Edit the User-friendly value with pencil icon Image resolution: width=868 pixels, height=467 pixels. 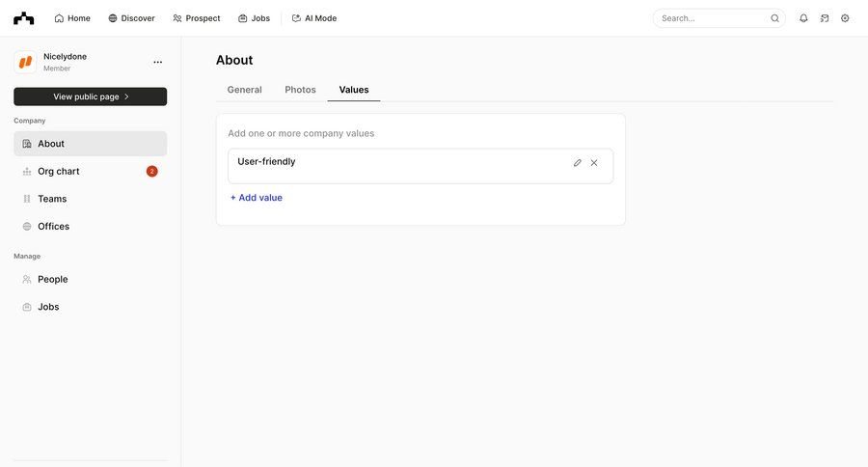[578, 163]
